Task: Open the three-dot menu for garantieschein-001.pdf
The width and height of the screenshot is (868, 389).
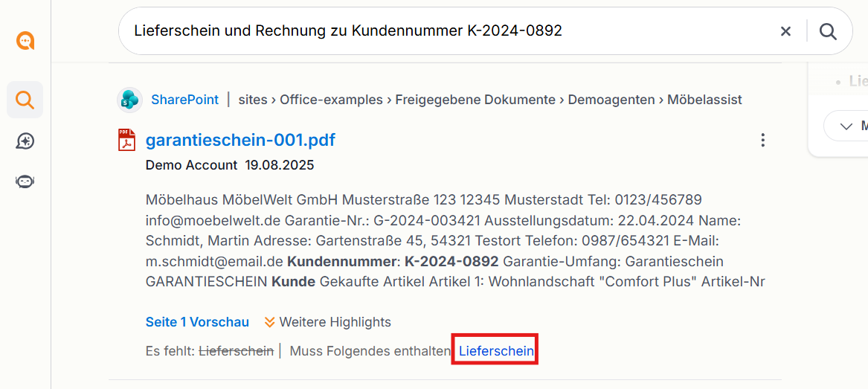Action: coord(763,140)
